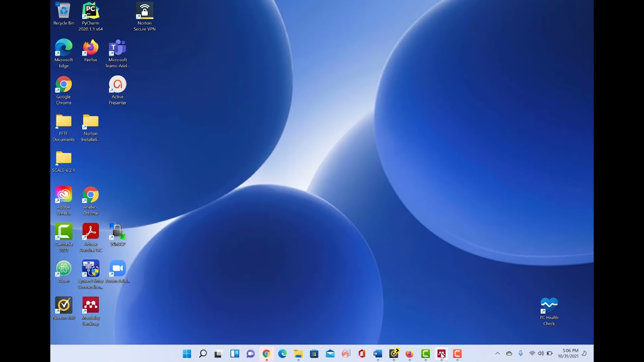Image resolution: width=644 pixels, height=362 pixels.
Task: Launch PyCharm from the desktop shortcut
Action: pos(91,11)
